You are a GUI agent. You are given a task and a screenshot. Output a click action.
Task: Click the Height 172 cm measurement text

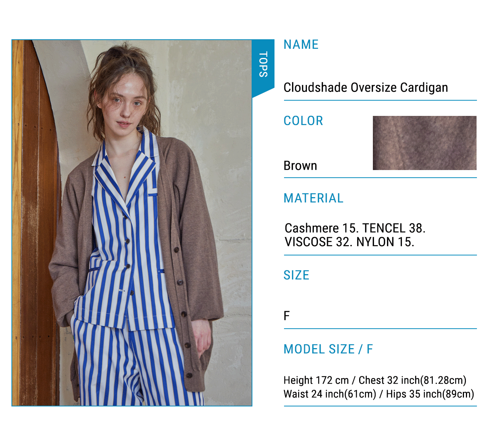point(316,381)
